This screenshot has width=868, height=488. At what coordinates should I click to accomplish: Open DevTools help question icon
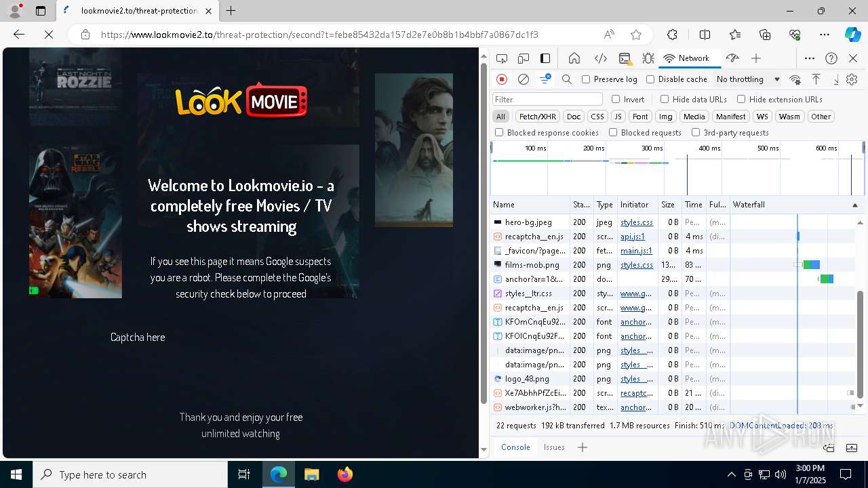point(831,58)
